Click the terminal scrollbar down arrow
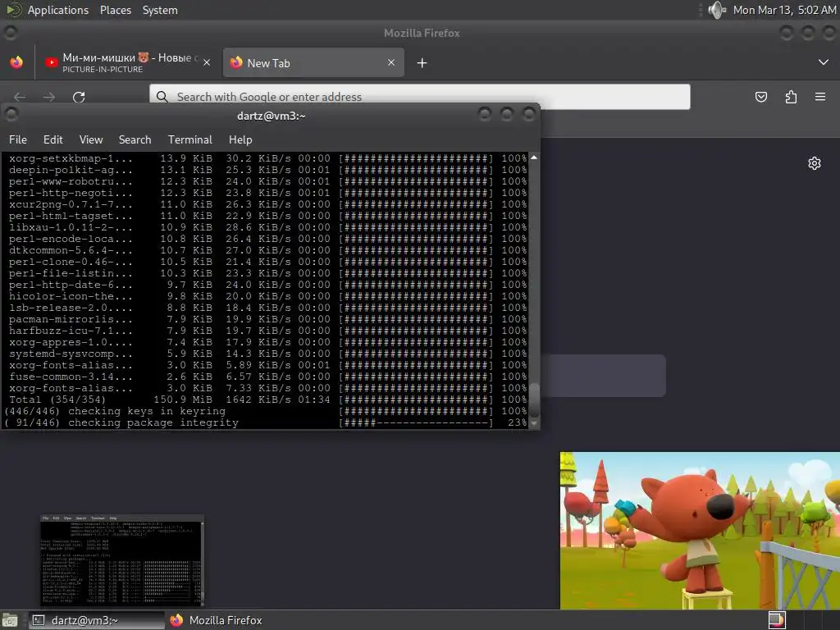Image resolution: width=840 pixels, height=630 pixels. (534, 423)
